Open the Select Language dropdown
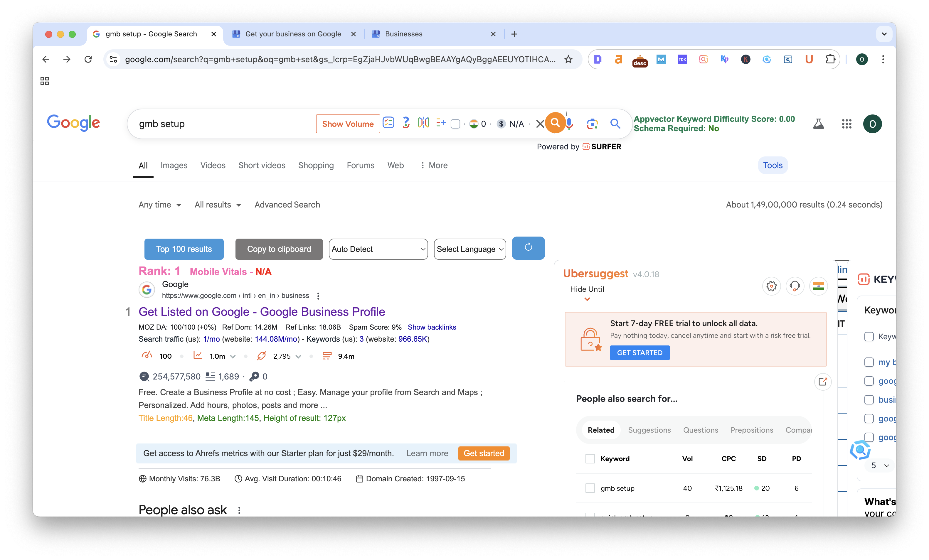 (470, 249)
